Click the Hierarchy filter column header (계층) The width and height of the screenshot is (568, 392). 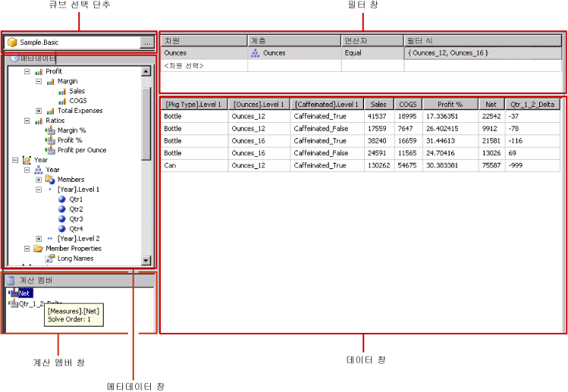[x=294, y=41]
